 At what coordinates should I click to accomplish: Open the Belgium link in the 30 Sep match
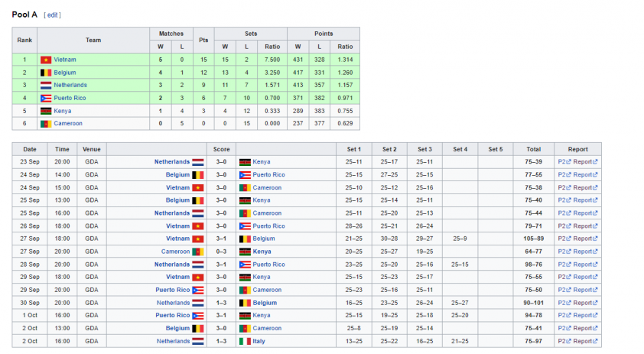click(265, 303)
